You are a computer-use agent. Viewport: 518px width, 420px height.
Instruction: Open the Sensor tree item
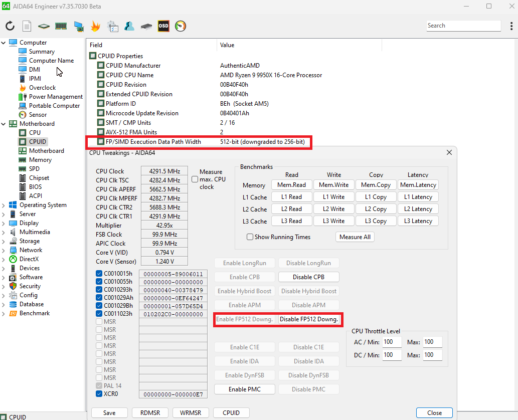coord(38,115)
